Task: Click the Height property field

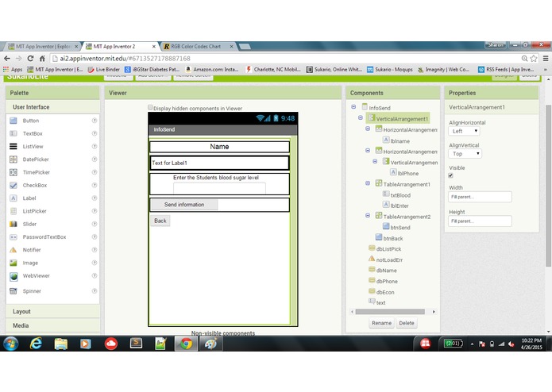Action: click(481, 221)
